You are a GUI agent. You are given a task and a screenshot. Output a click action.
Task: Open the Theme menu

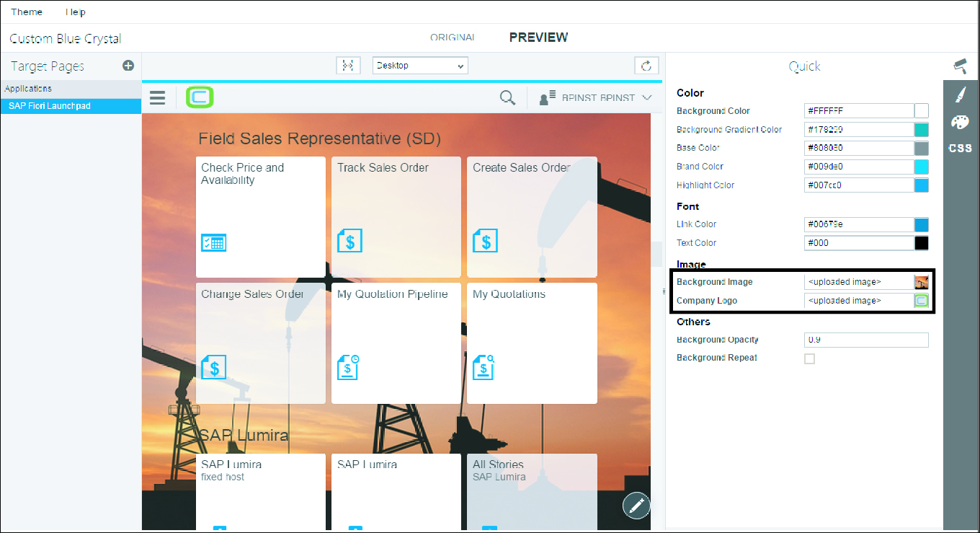point(27,12)
